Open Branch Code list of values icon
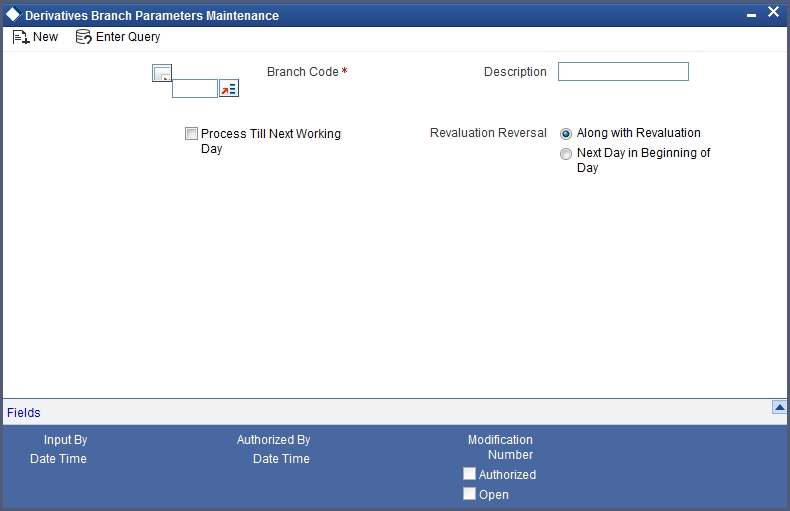This screenshot has height=511, width=790. (229, 89)
